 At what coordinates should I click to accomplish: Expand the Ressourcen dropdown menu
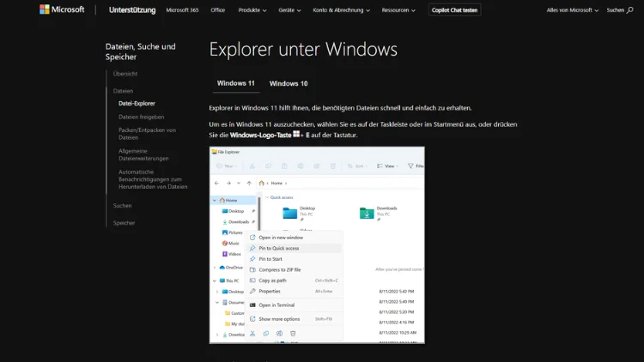tap(398, 9)
